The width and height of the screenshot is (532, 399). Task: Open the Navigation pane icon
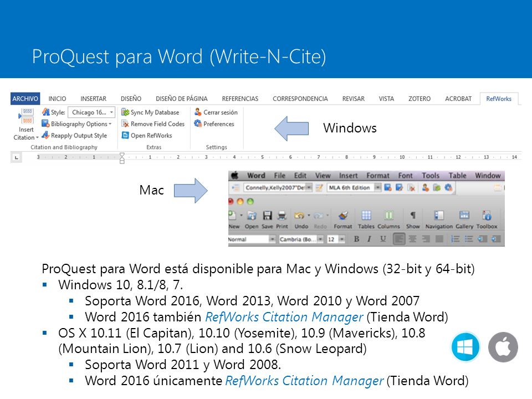[439, 216]
